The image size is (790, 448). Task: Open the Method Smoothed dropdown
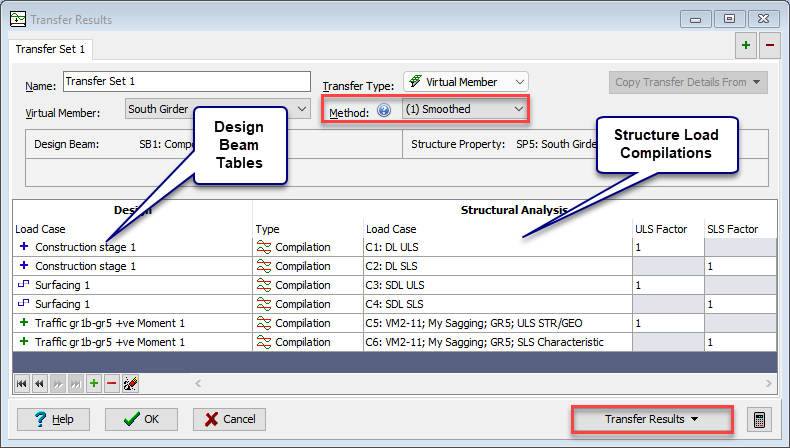(x=465, y=109)
